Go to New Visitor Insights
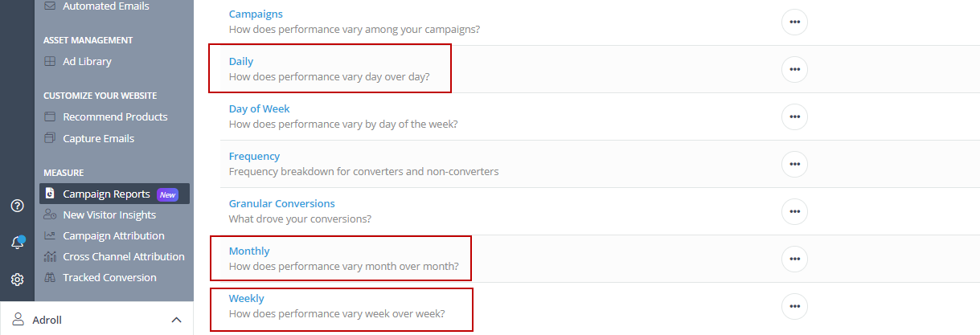This screenshot has height=335, width=980. coord(109,214)
